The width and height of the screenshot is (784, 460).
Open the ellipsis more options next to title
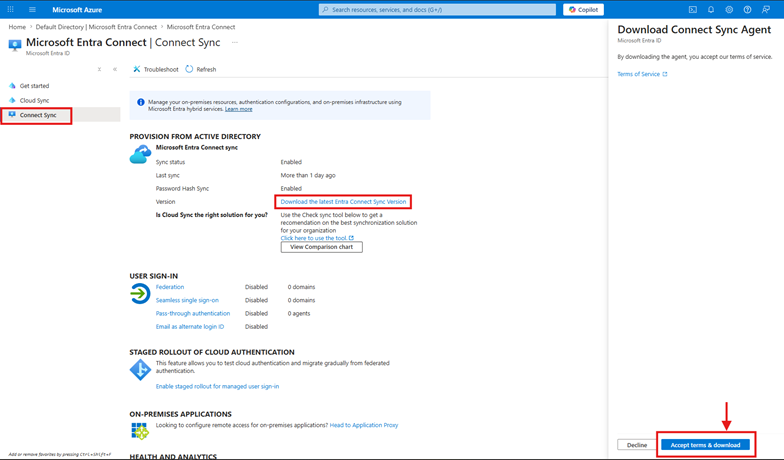pyautogui.click(x=235, y=43)
